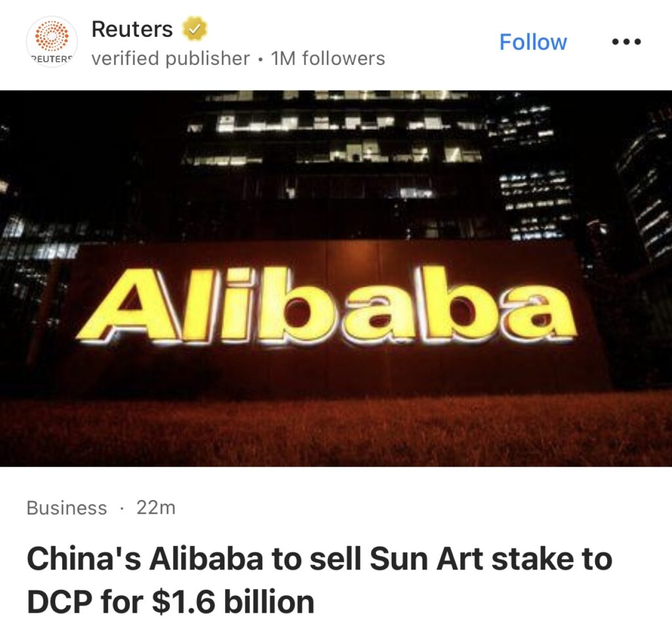Click the "verified publisher" label

point(171,59)
